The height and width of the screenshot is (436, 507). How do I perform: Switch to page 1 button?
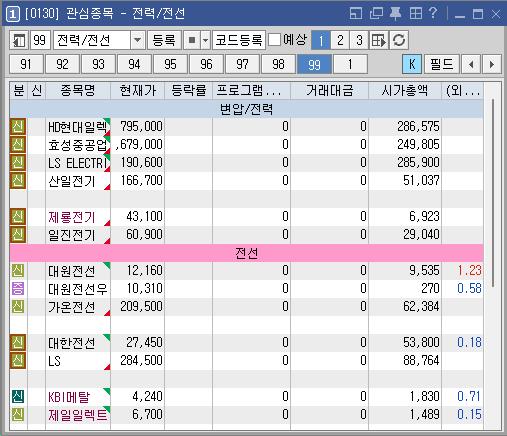coord(321,40)
